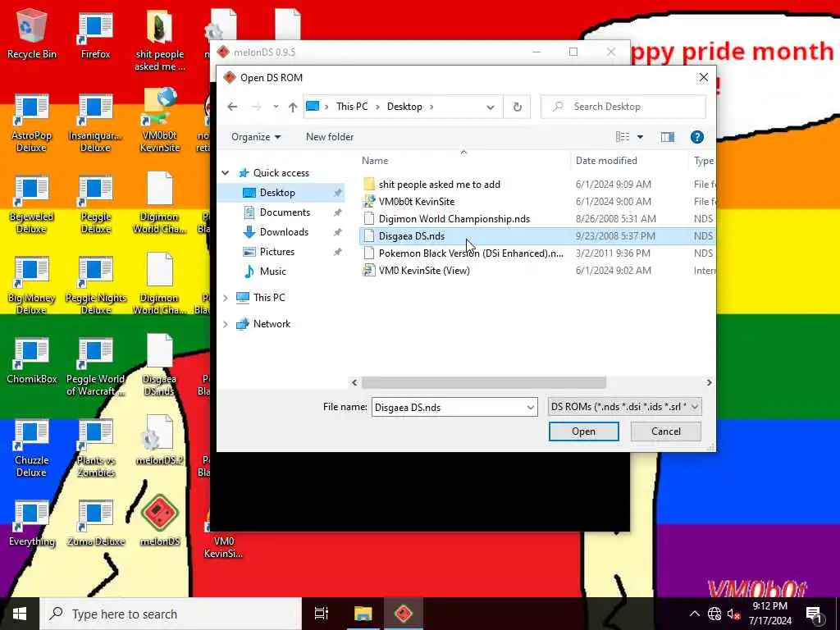Open recent locations dropdown arrow
The height and width of the screenshot is (630, 840).
[276, 107]
